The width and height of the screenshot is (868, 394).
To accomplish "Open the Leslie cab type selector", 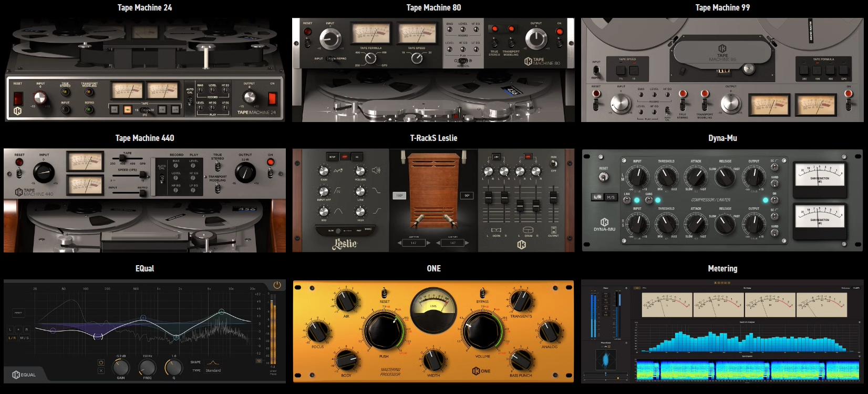I will pyautogui.click(x=452, y=243).
